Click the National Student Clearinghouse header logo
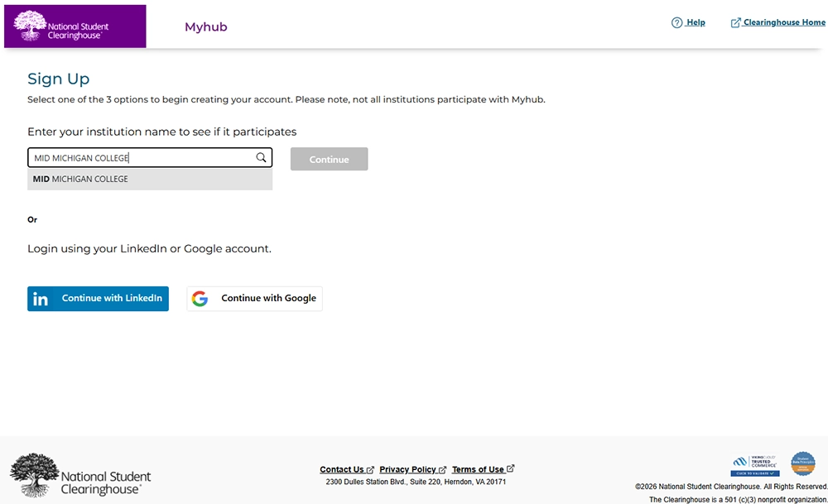The width and height of the screenshot is (828, 504). (x=75, y=26)
